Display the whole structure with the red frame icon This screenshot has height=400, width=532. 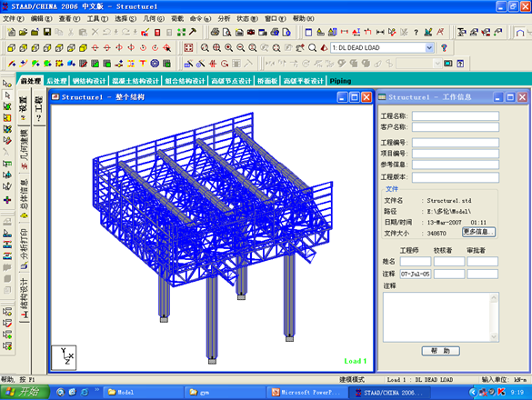pos(188,48)
